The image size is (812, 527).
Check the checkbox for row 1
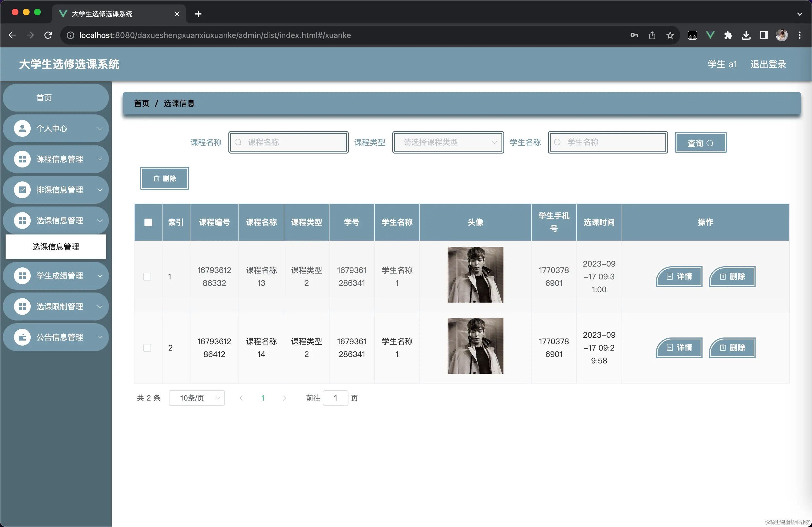click(x=147, y=276)
